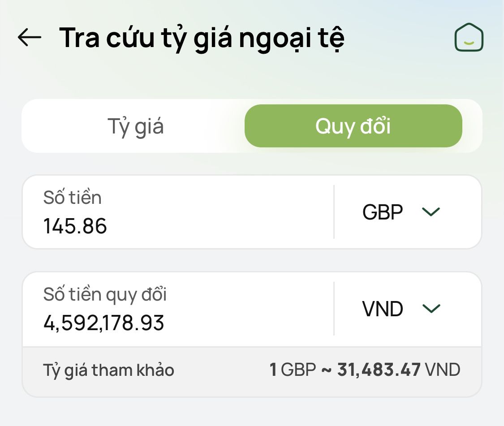Click the GBP currency code text

(x=383, y=212)
